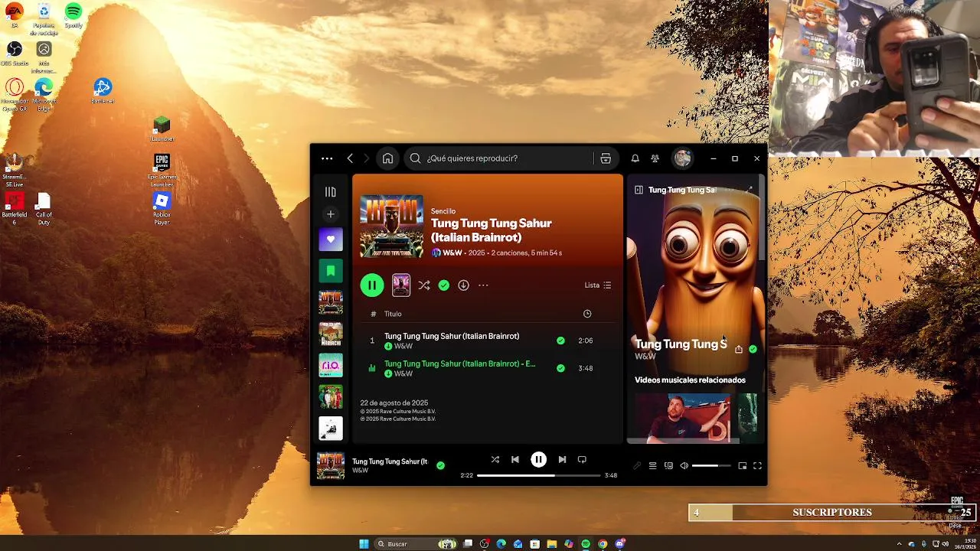Viewport: 980px width, 551px height.
Task: Open more options dots beside album download
Action: coord(483,285)
